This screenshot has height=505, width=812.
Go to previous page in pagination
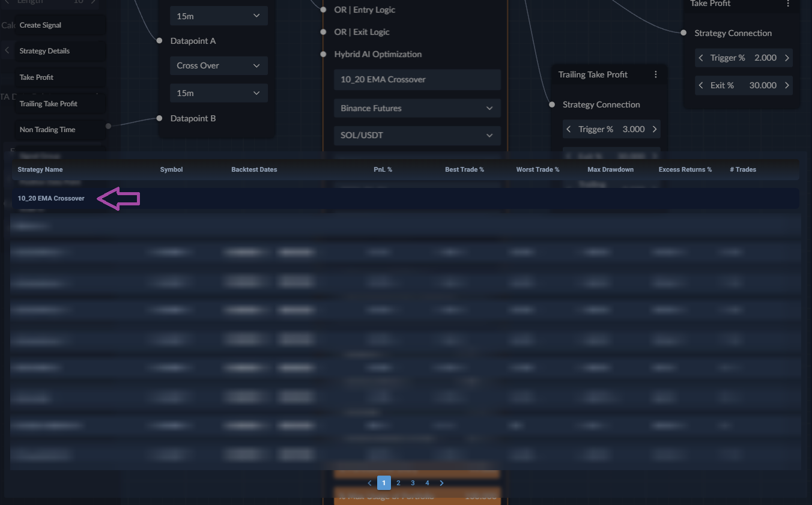(x=369, y=483)
